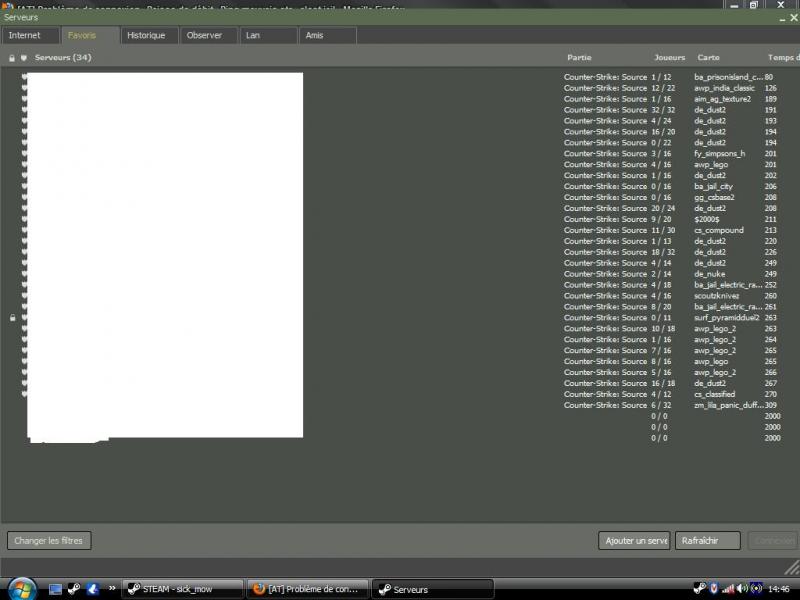Sort servers by the Carte column
The image size is (800, 600).
pos(708,58)
